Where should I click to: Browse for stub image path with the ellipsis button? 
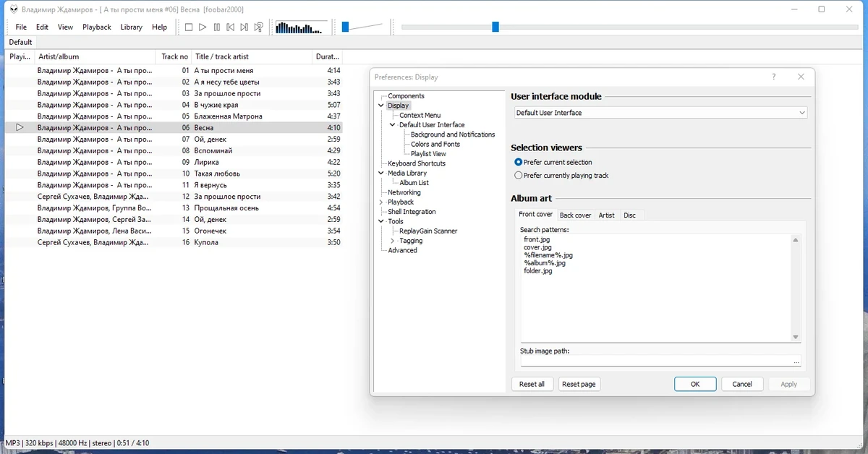pos(796,361)
